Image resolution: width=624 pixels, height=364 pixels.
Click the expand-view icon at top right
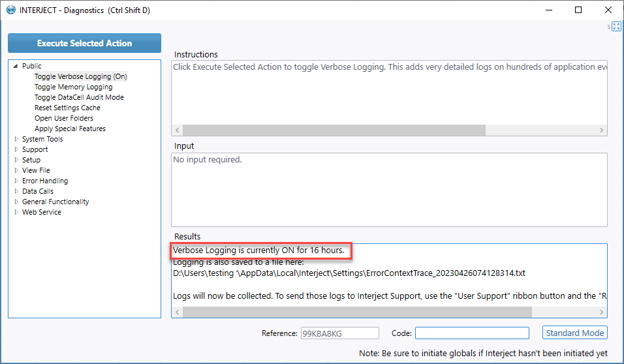(x=616, y=27)
